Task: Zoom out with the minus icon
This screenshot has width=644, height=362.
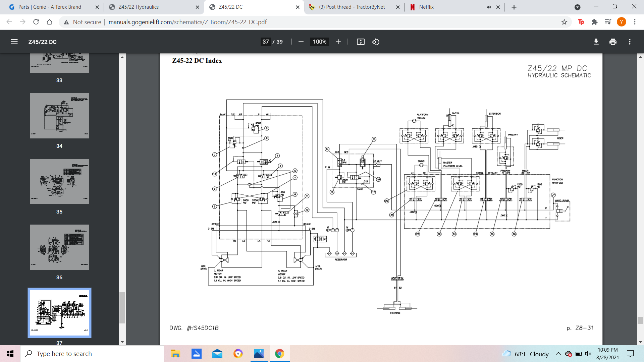Action: point(301,42)
